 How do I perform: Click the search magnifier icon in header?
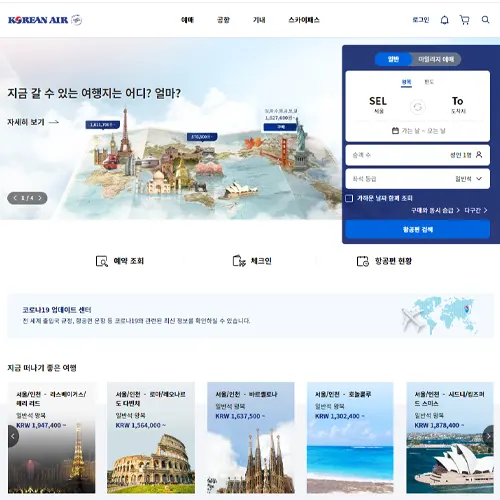[x=485, y=20]
